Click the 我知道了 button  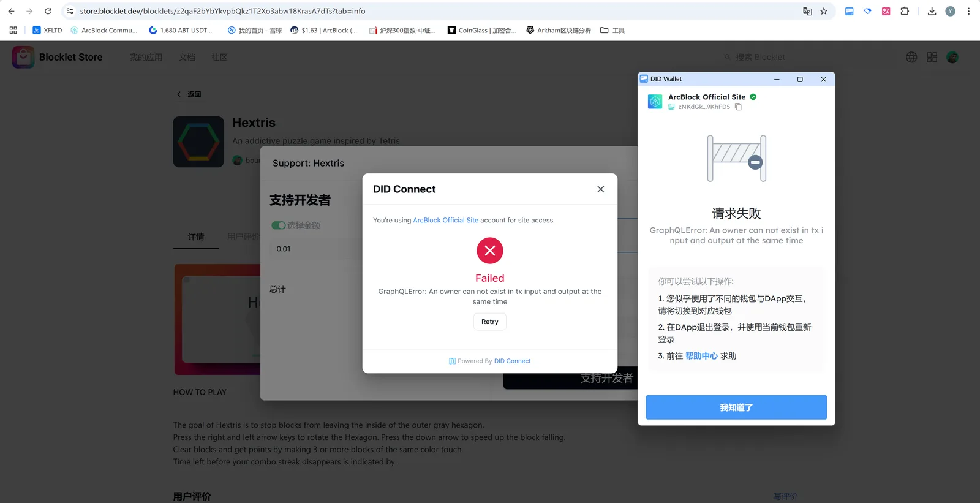pyautogui.click(x=736, y=407)
